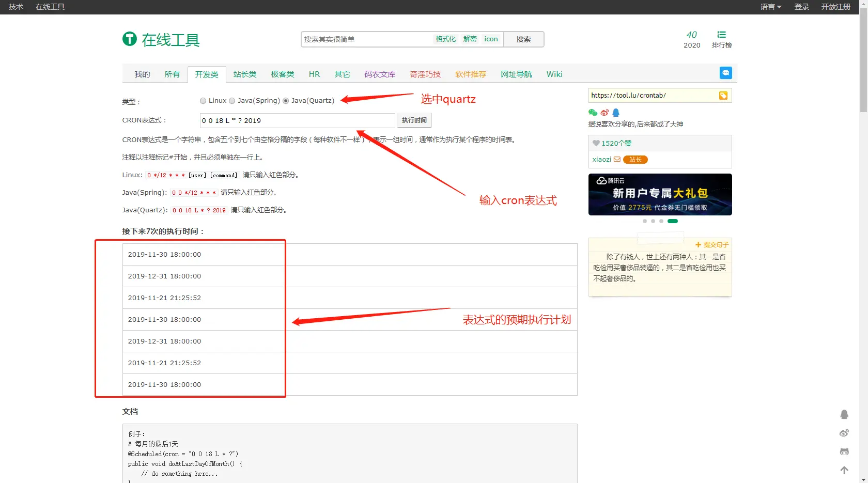Switch to the 站长类 tab
Image resolution: width=868 pixels, height=483 pixels.
245,74
